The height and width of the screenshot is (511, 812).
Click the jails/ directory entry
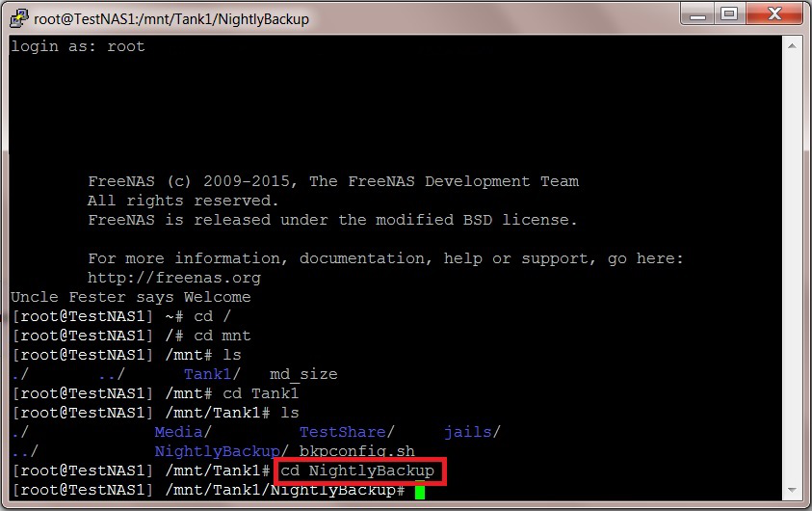click(472, 432)
